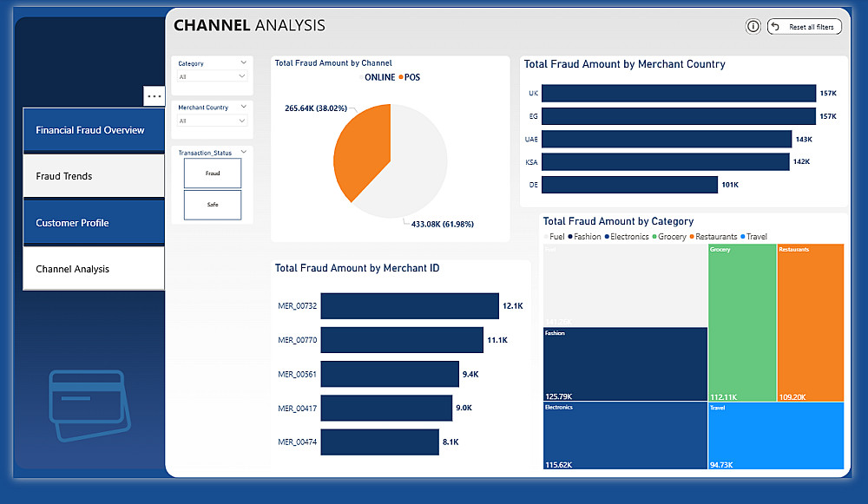The width and height of the screenshot is (868, 504).
Task: Click Reset all filters button
Action: (x=805, y=27)
